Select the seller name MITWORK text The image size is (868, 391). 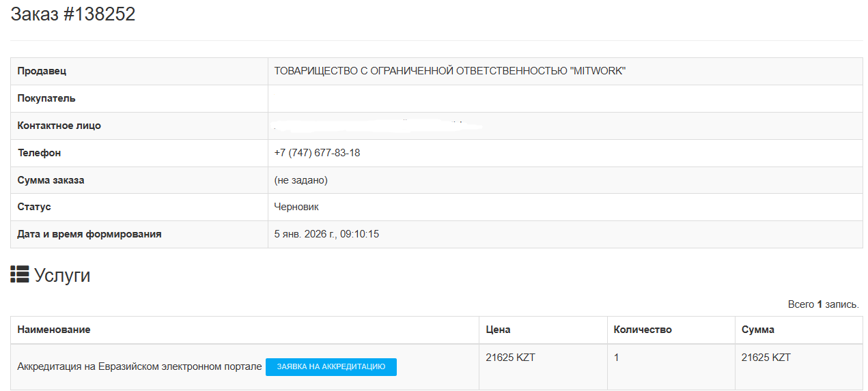(449, 71)
